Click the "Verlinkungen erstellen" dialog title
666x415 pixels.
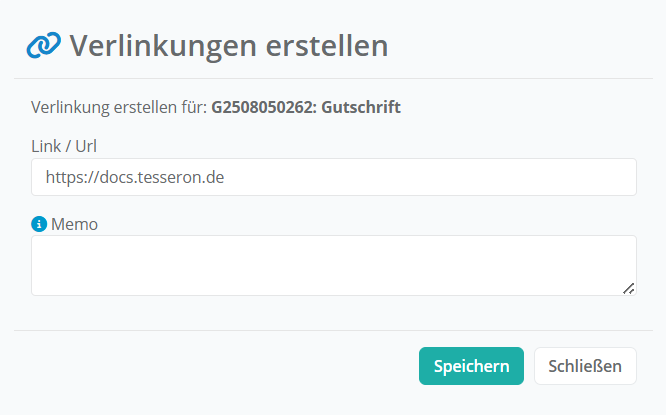click(228, 45)
